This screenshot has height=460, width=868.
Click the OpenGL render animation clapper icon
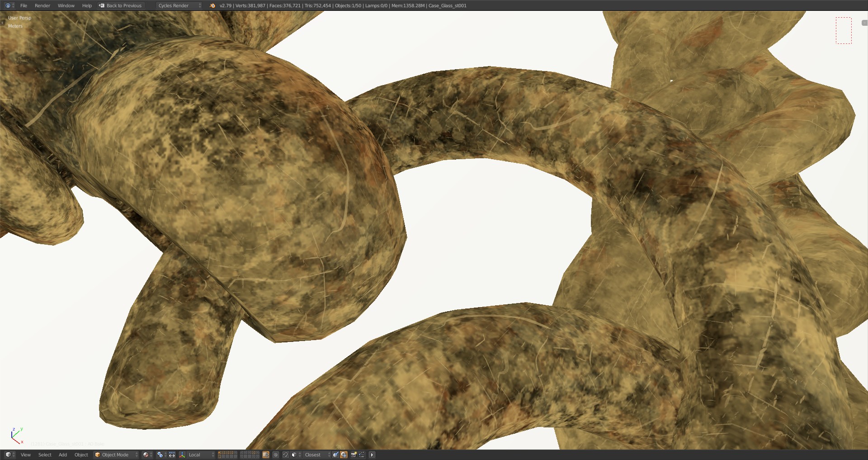(362, 455)
